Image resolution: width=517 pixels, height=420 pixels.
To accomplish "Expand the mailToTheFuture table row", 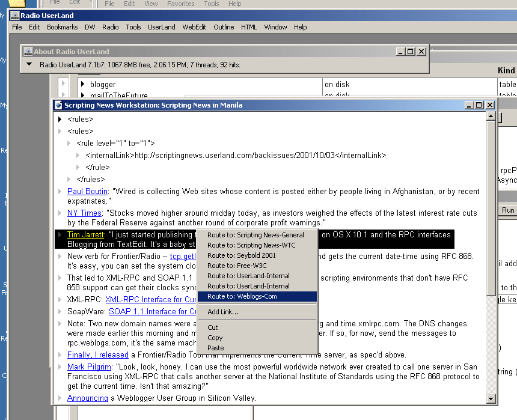I will click(83, 96).
